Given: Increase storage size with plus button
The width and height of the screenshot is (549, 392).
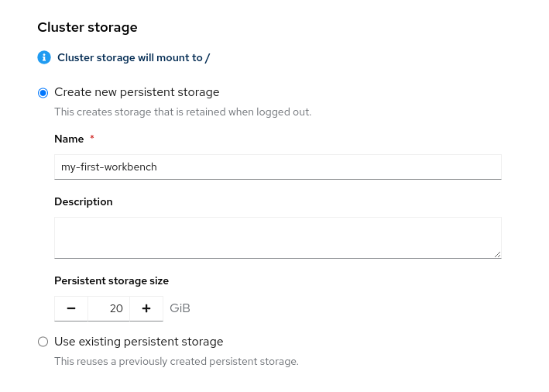Looking at the screenshot, I should [146, 308].
